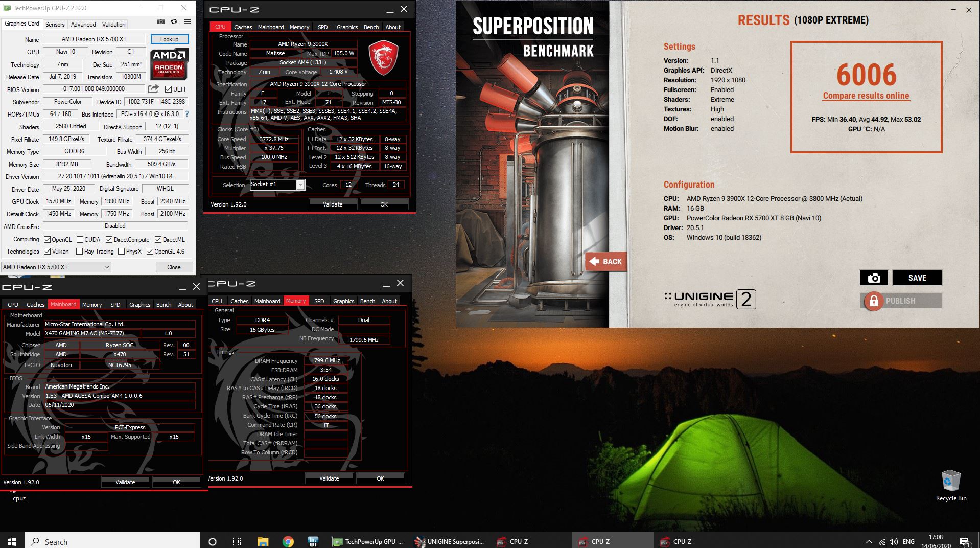The height and width of the screenshot is (548, 980).
Task: Click the UNIGINE 2 logo
Action: (x=710, y=299)
